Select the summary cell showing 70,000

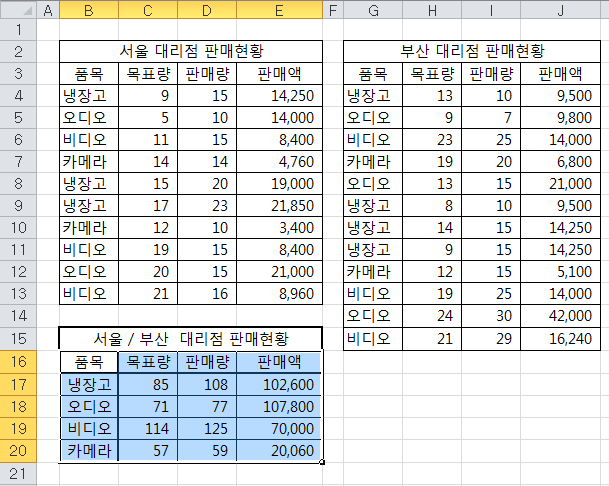(x=280, y=429)
